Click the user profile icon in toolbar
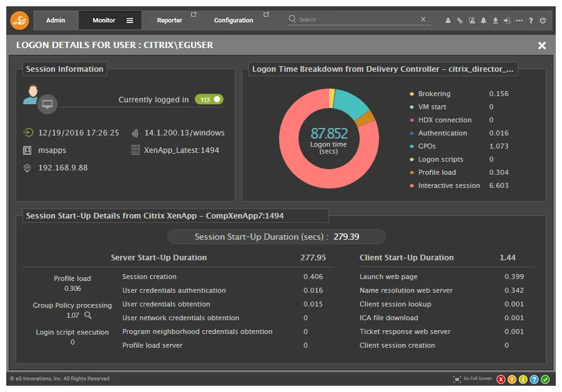This screenshot has height=392, width=562. tap(448, 21)
